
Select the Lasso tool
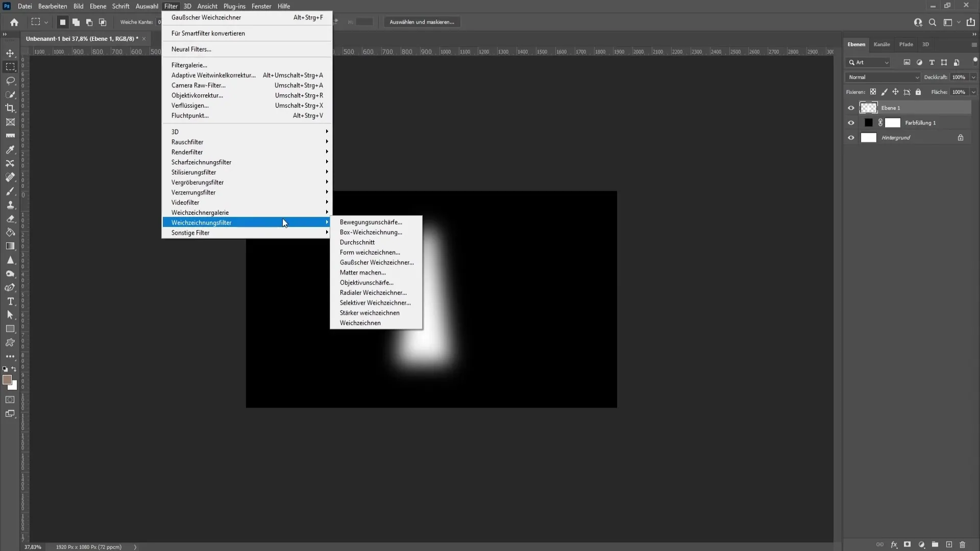[x=10, y=80]
